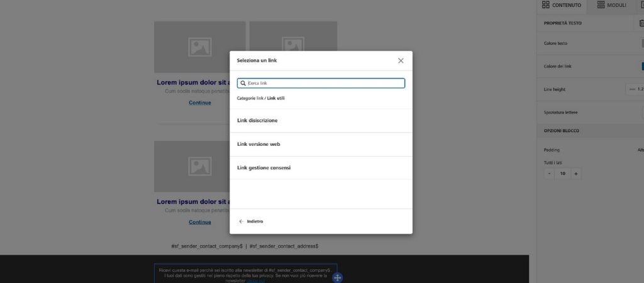Click the Colore dei link label
Screen dimensions: 644x283
pos(557,66)
